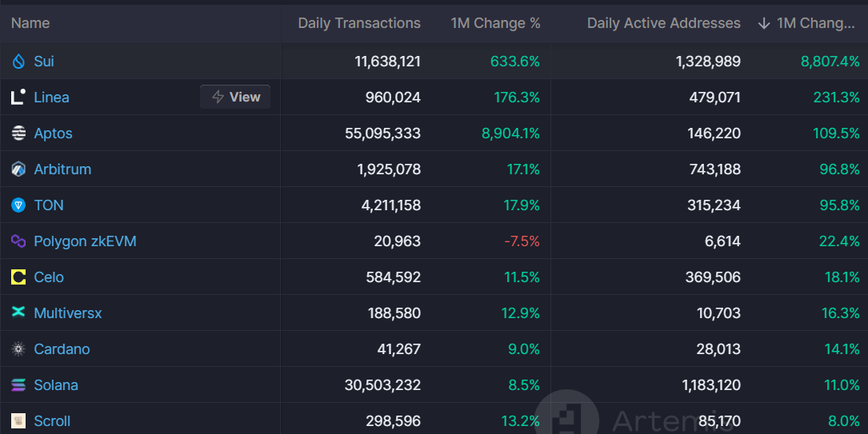Click the TON logo icon

(18, 205)
